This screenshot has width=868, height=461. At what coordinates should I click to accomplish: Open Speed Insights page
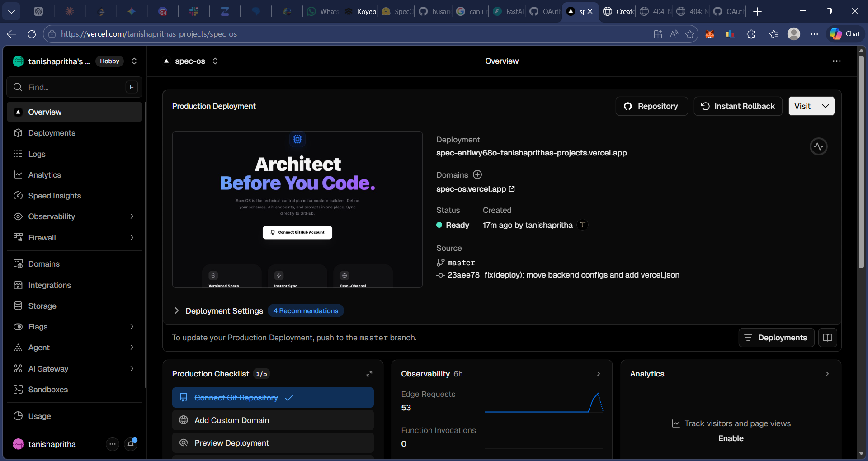tap(74, 195)
